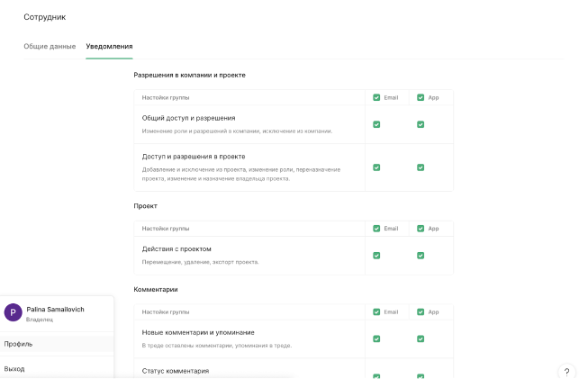Screen dimensions: 588x379
Task: Click Выход to log out
Action: click(x=14, y=369)
